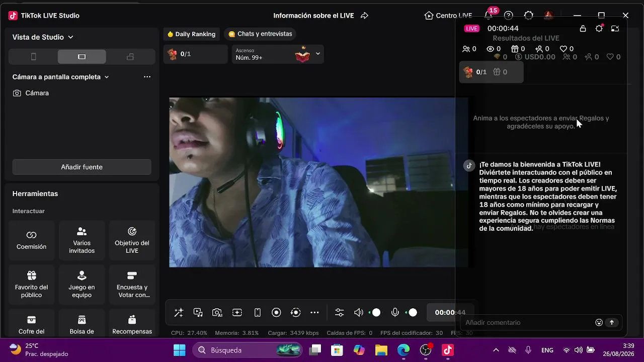Click the sparkle screen enhancement icon
Viewport: 644px width, 362px height.
click(x=237, y=313)
